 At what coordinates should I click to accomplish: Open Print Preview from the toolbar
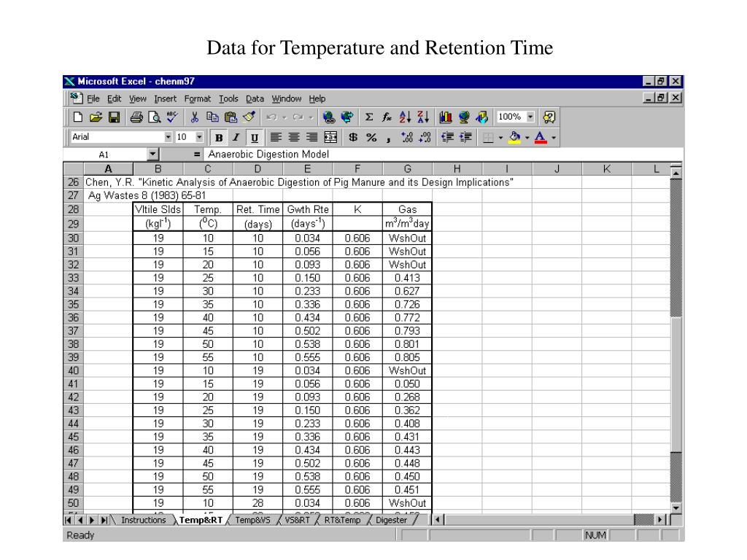[155, 117]
